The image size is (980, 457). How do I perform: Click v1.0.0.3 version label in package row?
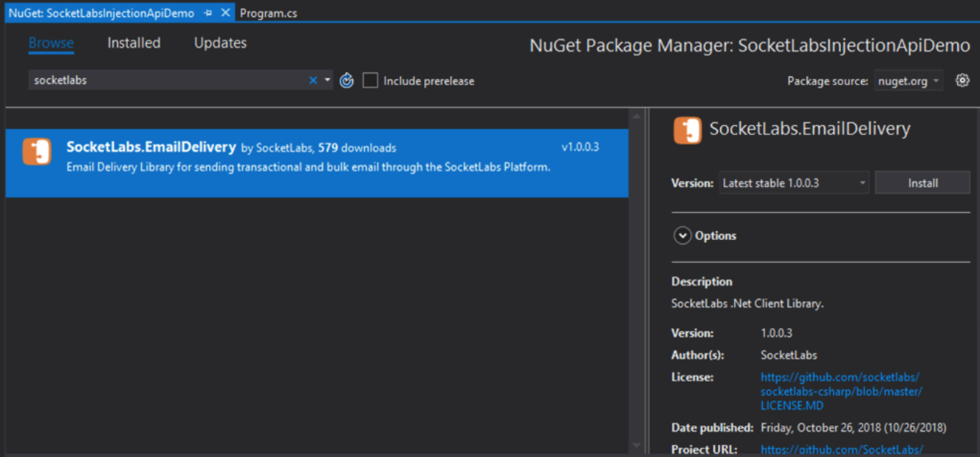(x=580, y=147)
